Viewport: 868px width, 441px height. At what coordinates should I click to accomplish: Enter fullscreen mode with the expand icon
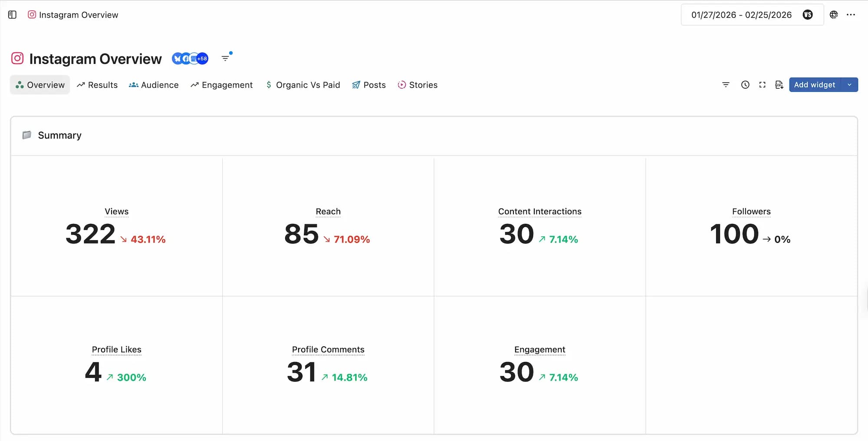pos(762,85)
